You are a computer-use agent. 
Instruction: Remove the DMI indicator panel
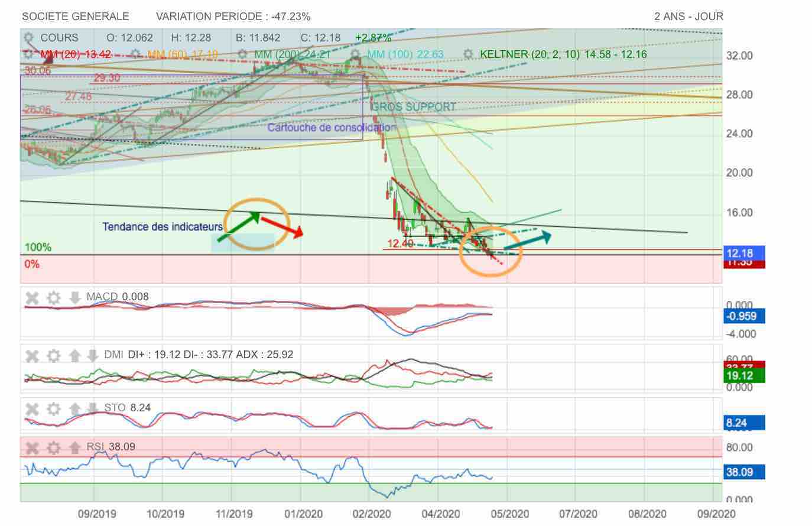[x=32, y=355]
